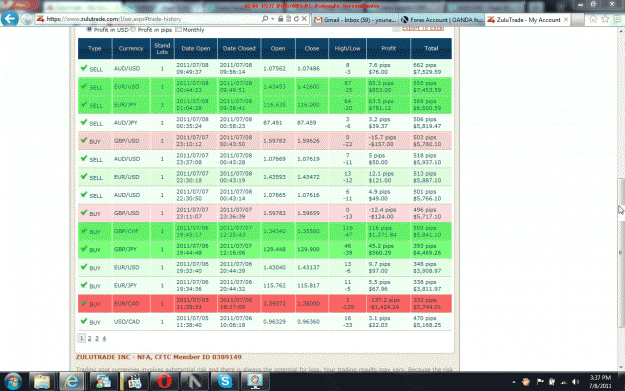The width and height of the screenshot is (625, 391).
Task: Click the Export to Excel link
Action: coord(423,28)
